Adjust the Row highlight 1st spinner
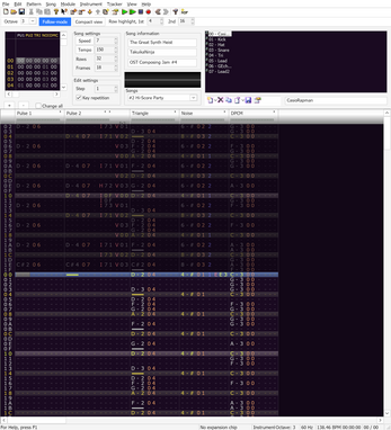 pyautogui.click(x=162, y=21)
